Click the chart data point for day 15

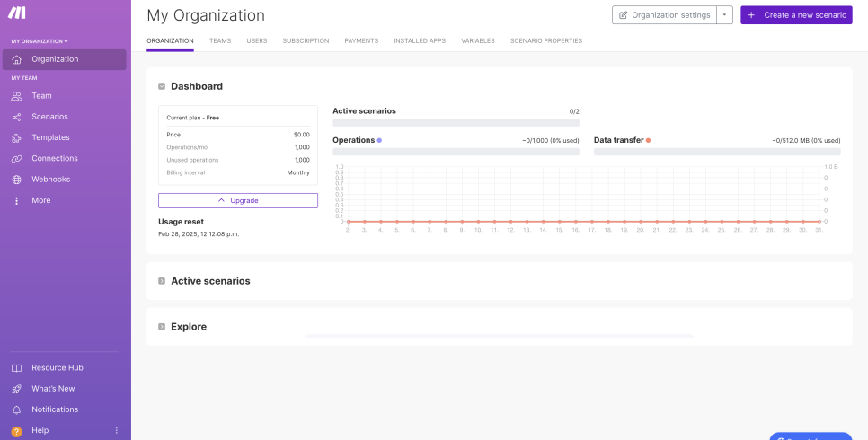(x=559, y=222)
